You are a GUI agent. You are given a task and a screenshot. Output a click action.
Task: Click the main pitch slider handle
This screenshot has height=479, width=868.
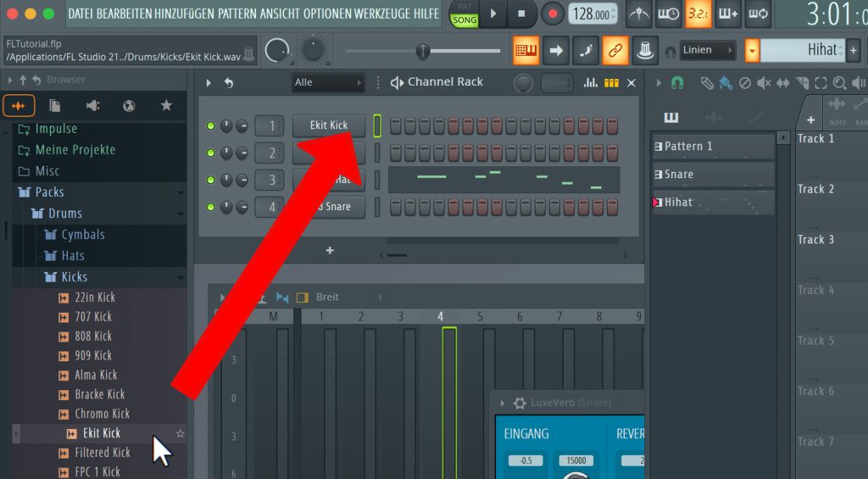(x=422, y=52)
